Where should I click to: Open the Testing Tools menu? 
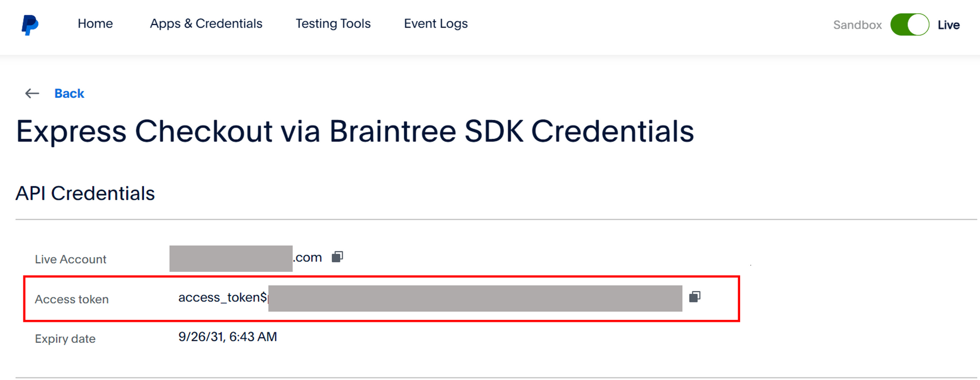[x=333, y=23]
